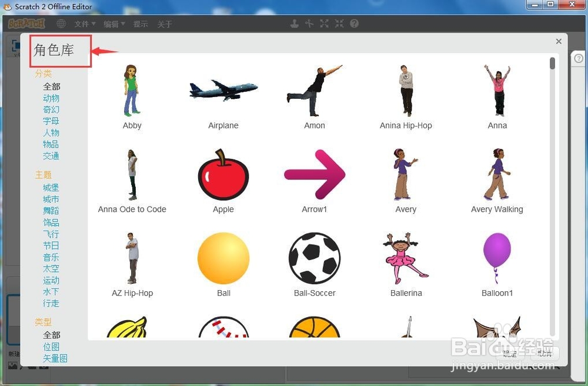
Task: Click the Scratch logo
Action: click(26, 24)
